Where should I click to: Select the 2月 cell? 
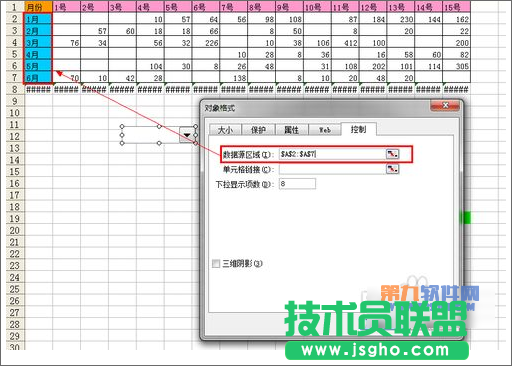39,31
